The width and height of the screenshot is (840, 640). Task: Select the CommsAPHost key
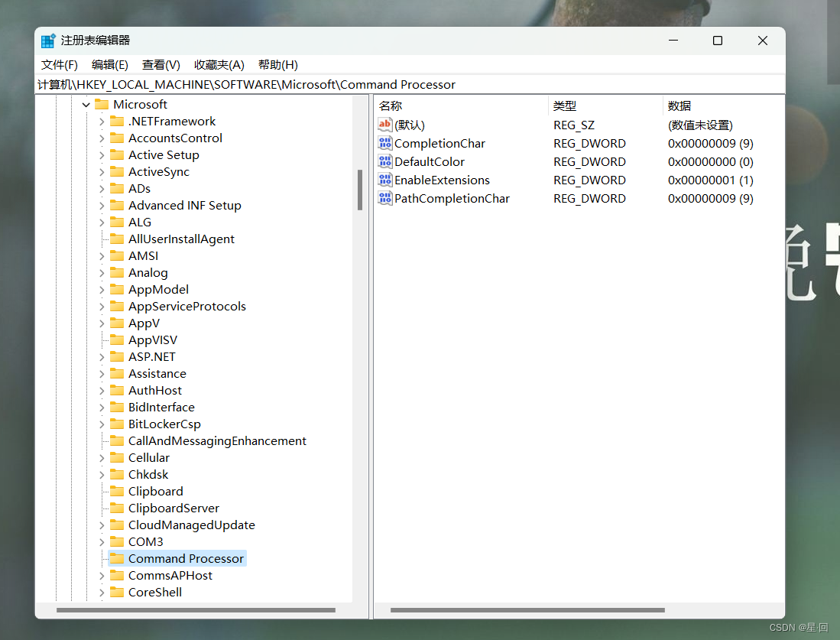coord(170,575)
